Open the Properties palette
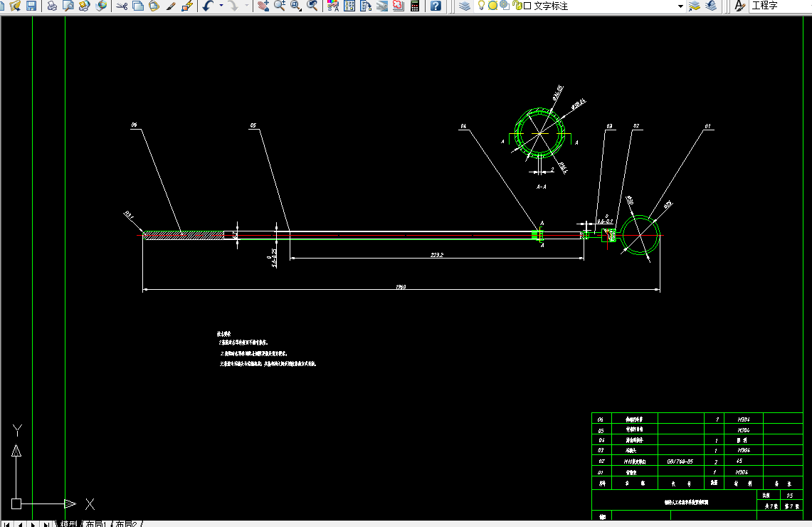812x527 pixels. pyautogui.click(x=333, y=6)
